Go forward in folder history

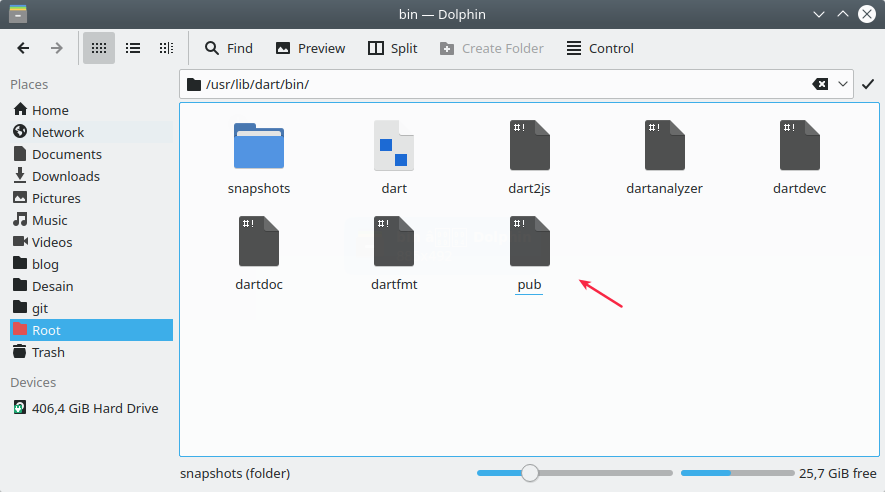click(x=57, y=48)
